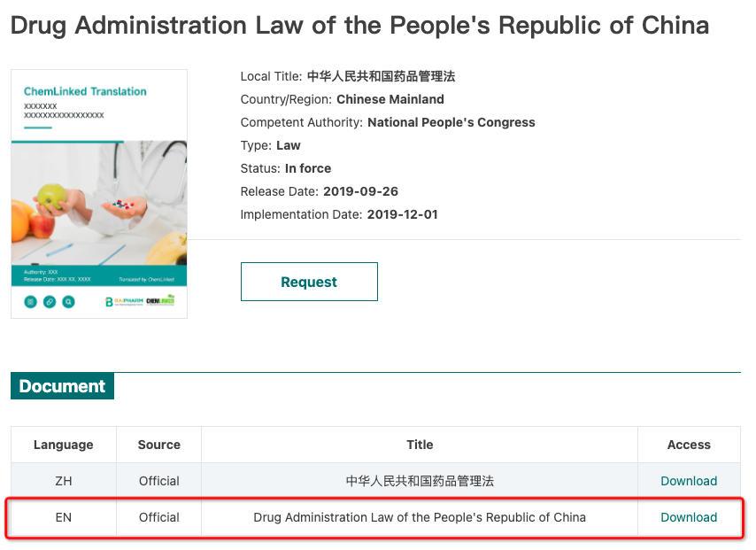
Task: Click the Source column header
Action: pos(159,445)
